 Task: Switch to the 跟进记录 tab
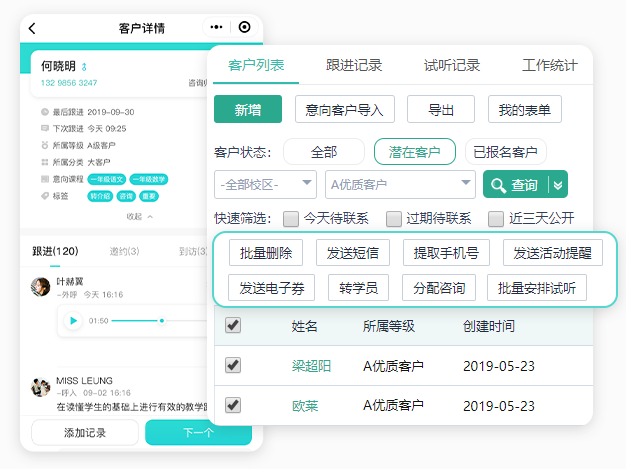point(354,65)
